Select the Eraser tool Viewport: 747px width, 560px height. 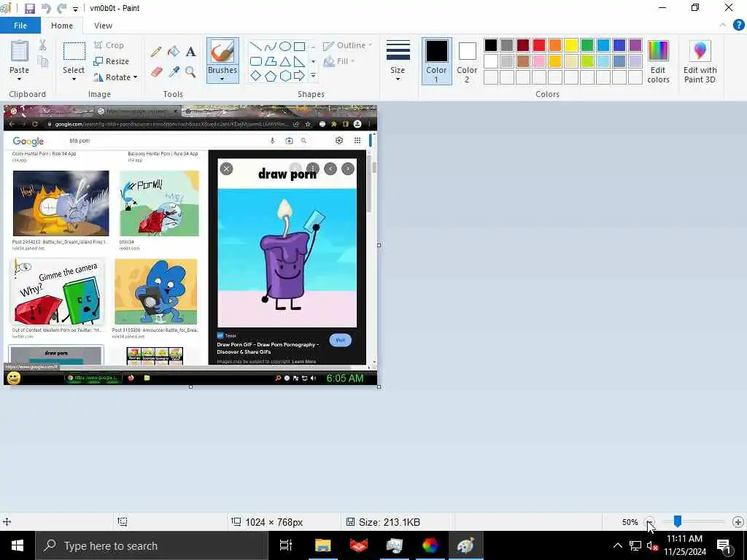[x=156, y=72]
